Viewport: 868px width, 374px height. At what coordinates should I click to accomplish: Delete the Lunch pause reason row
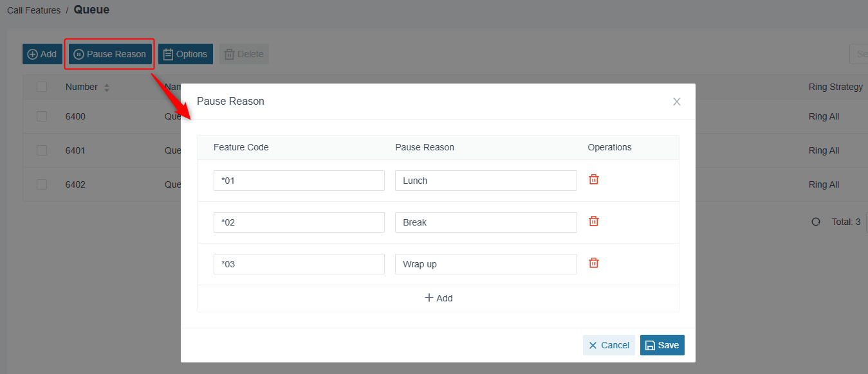[594, 180]
